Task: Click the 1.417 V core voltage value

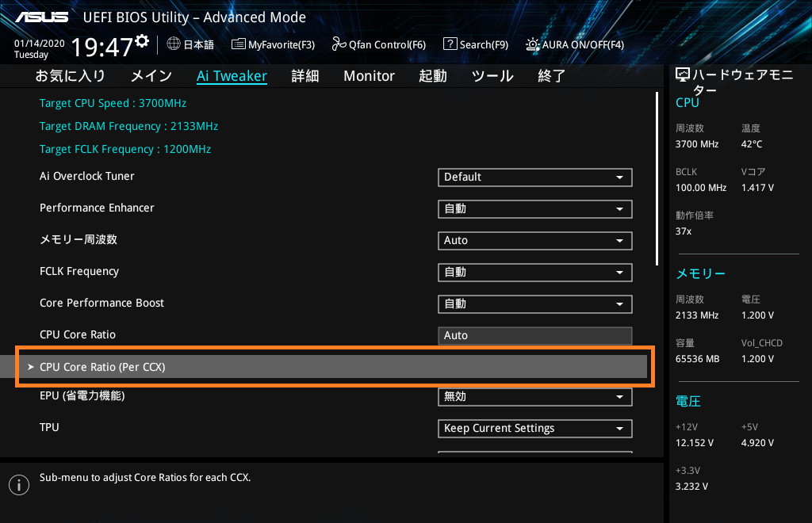Action: 757,187
